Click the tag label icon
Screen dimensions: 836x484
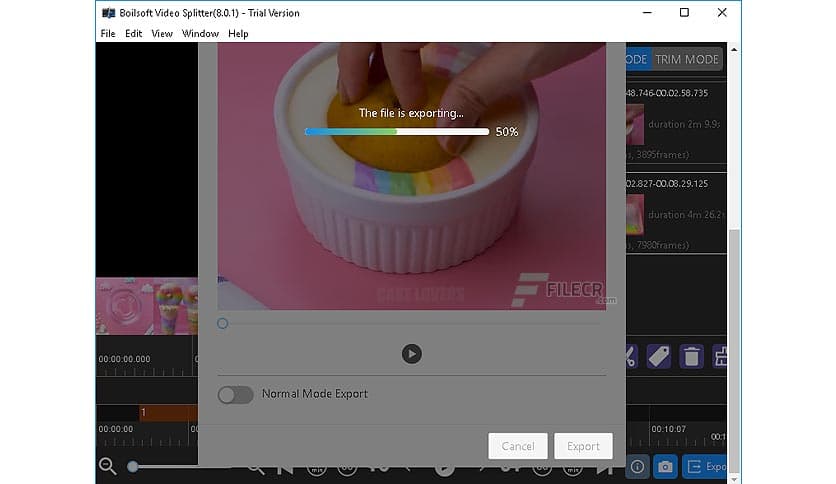coord(659,357)
